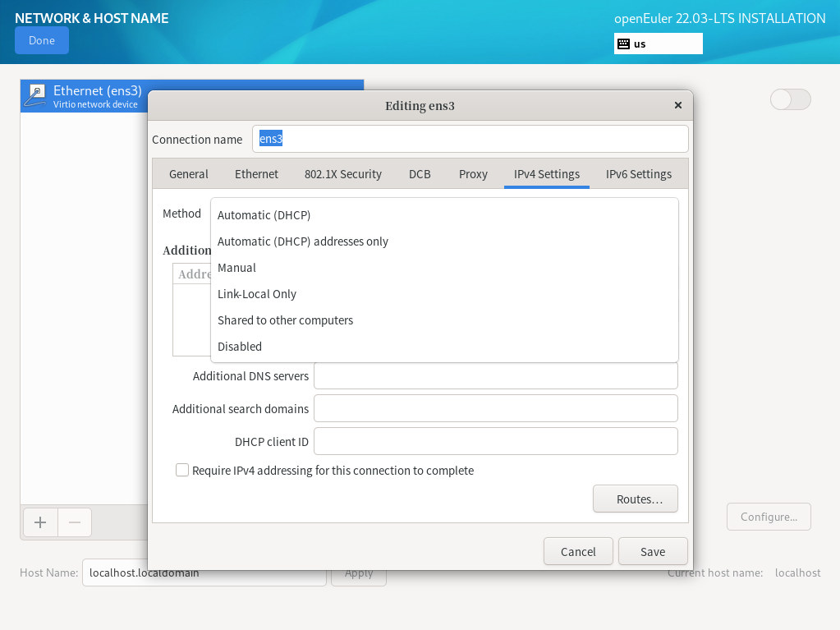Click the Additional search domains field
Viewport: 840px width, 630px height.
point(495,409)
